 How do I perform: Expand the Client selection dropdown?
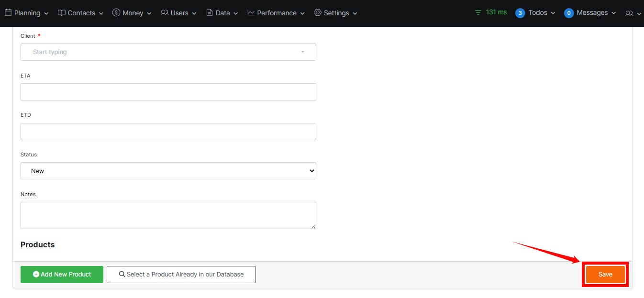click(x=168, y=52)
